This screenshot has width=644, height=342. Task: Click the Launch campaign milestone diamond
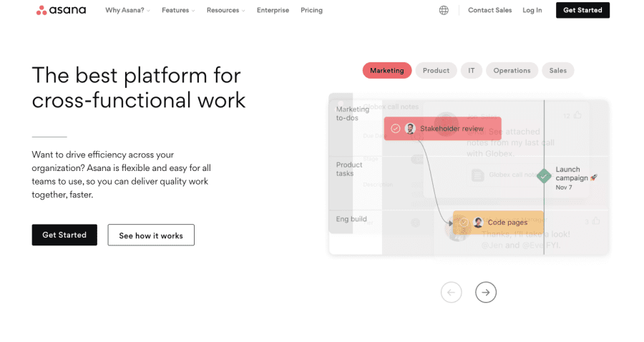point(544,175)
